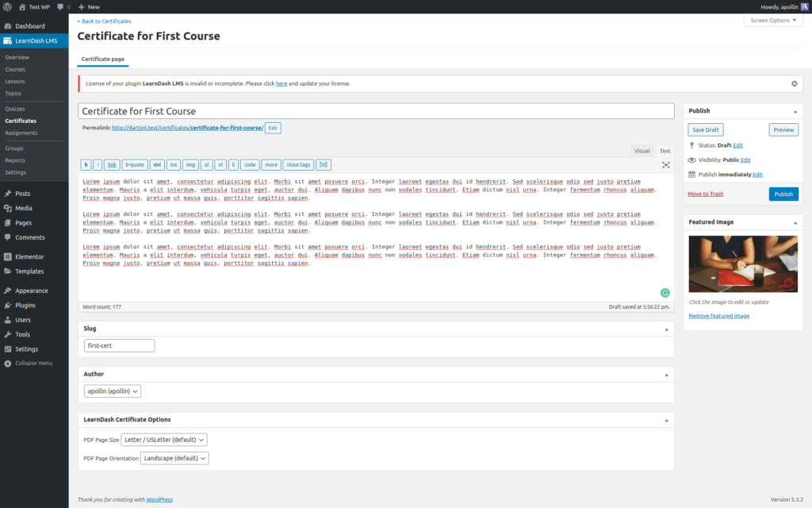This screenshot has width=812, height=508.
Task: Open the PDF Page Orientation dropdown
Action: pyautogui.click(x=174, y=458)
